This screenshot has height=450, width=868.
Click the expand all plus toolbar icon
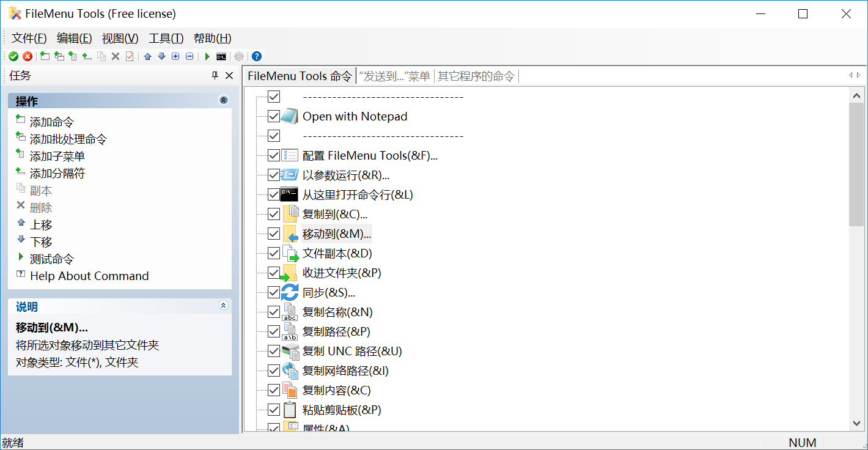175,56
